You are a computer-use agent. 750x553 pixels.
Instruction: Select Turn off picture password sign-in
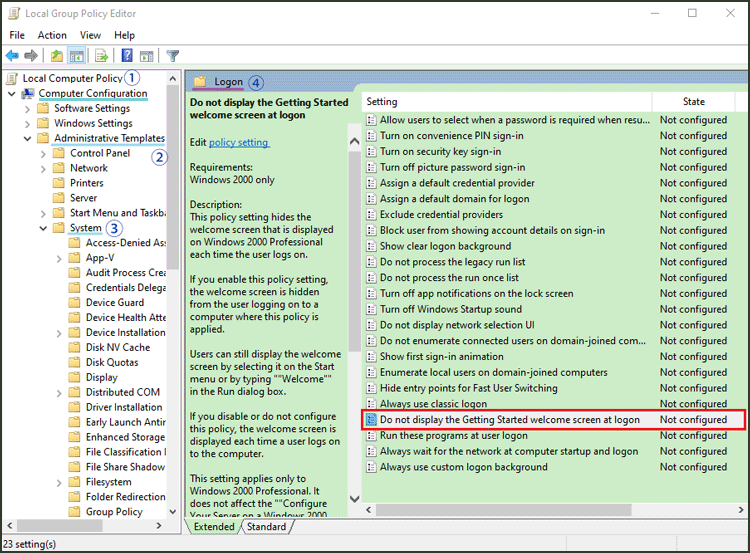click(x=452, y=167)
